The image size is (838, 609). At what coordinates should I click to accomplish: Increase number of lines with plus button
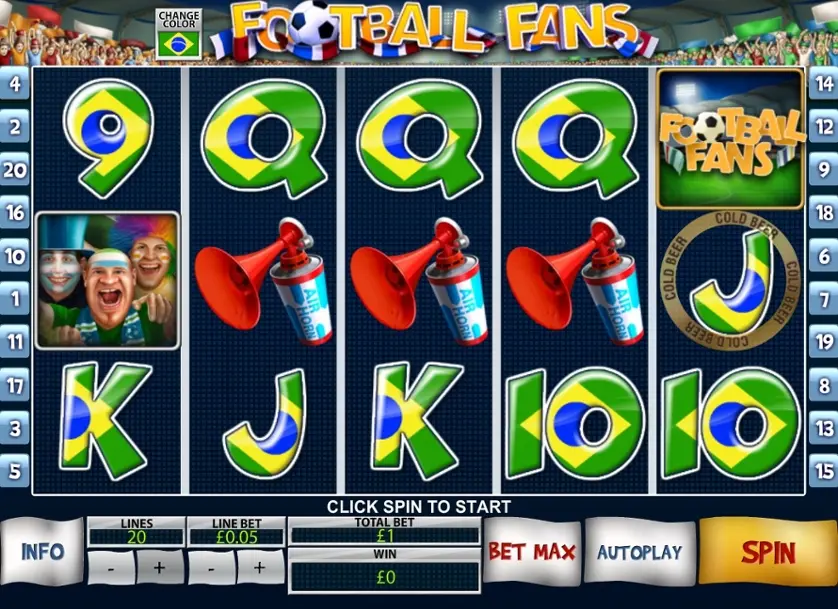(x=159, y=568)
